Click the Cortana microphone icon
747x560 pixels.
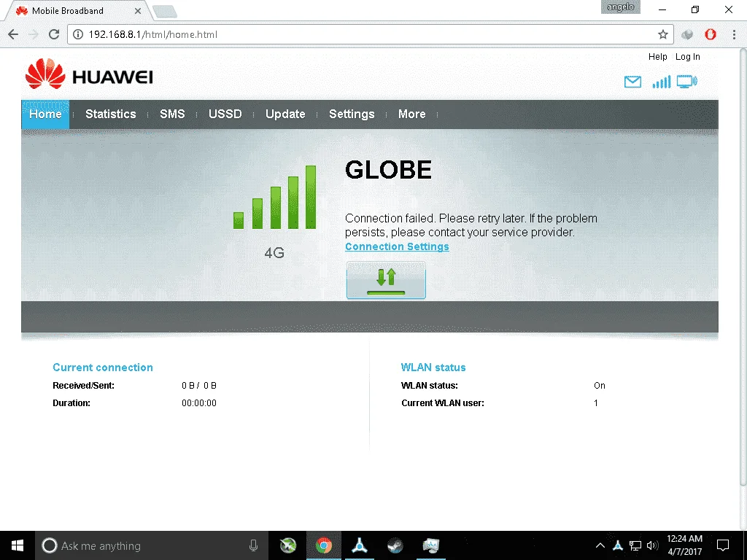tap(253, 545)
